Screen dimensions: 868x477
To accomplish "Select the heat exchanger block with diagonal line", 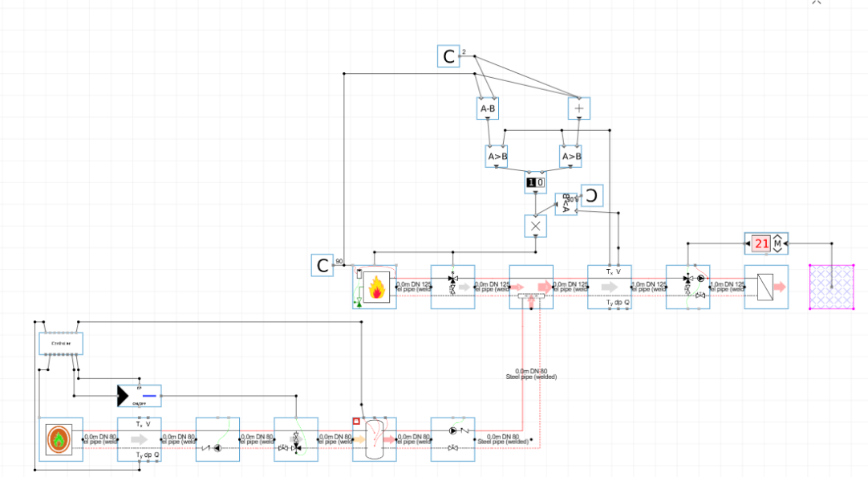I will [766, 287].
